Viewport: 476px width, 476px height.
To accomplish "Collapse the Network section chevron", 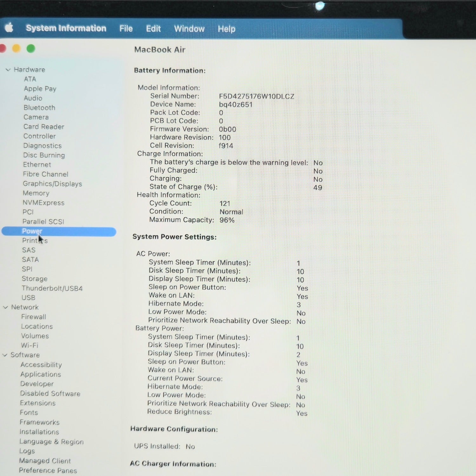I will (6, 307).
